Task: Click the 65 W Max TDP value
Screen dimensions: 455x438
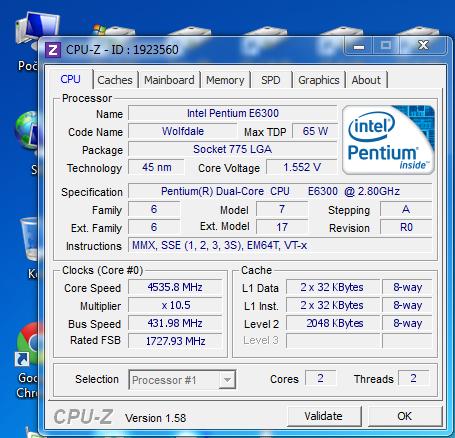Action: [315, 131]
